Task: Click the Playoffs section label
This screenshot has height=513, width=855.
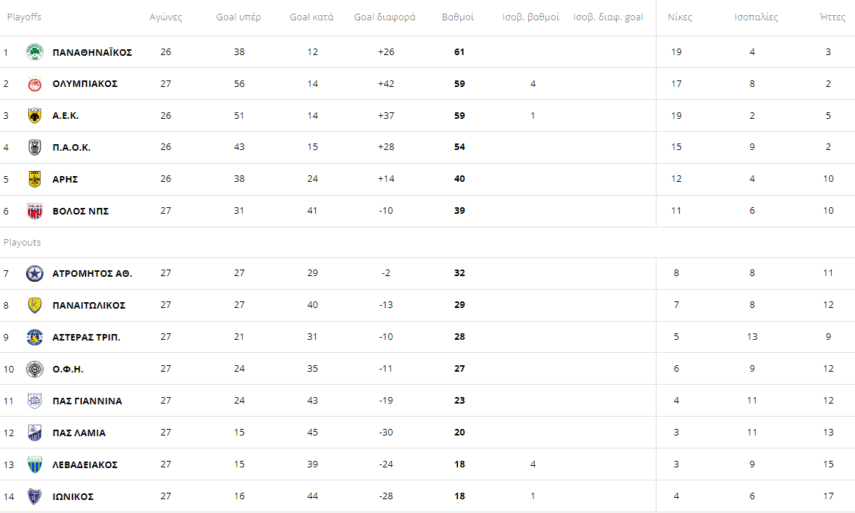Action: 24,18
